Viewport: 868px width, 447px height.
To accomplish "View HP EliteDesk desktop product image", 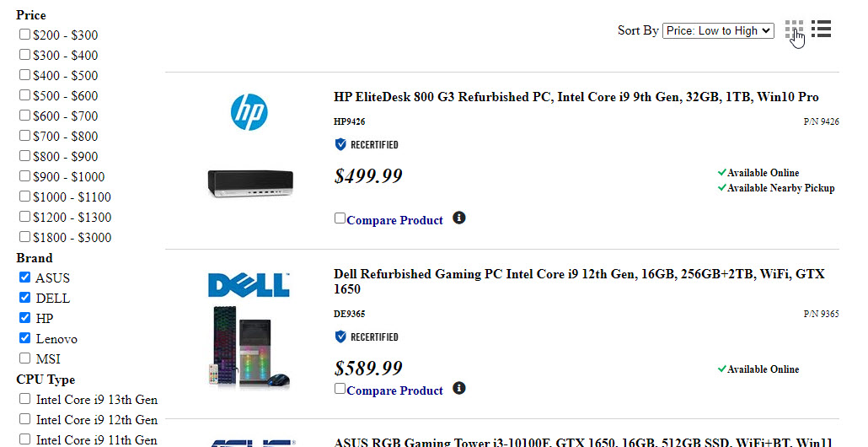I will (250, 182).
